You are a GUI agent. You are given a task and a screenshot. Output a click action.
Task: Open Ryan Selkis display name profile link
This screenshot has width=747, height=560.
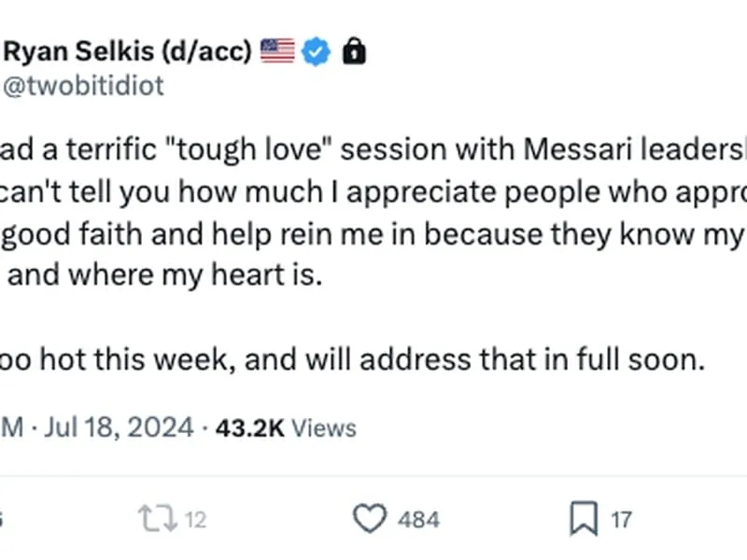point(127,51)
